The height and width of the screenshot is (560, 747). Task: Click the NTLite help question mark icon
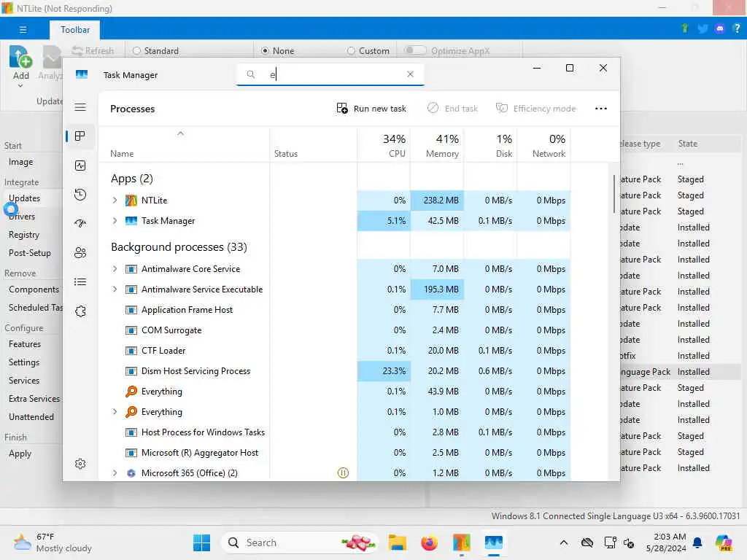[x=737, y=28]
